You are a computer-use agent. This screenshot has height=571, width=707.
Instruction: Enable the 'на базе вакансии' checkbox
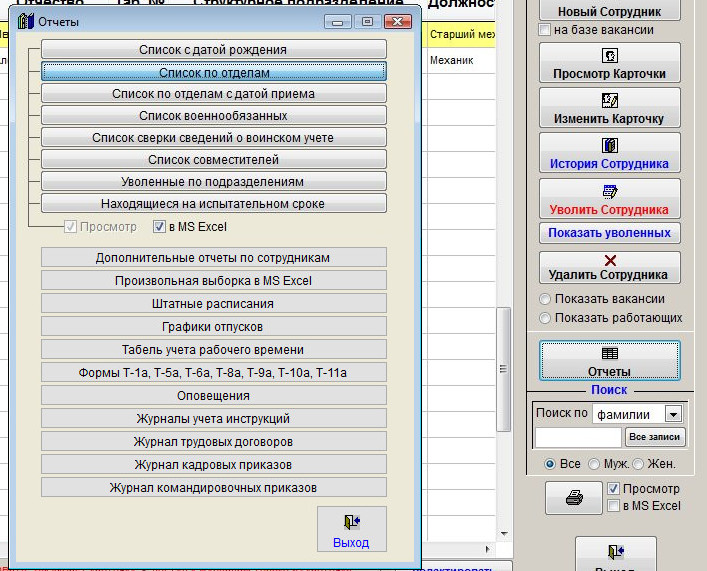545,30
